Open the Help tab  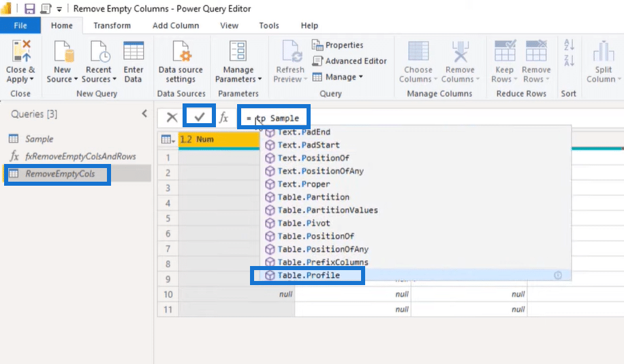click(x=309, y=25)
